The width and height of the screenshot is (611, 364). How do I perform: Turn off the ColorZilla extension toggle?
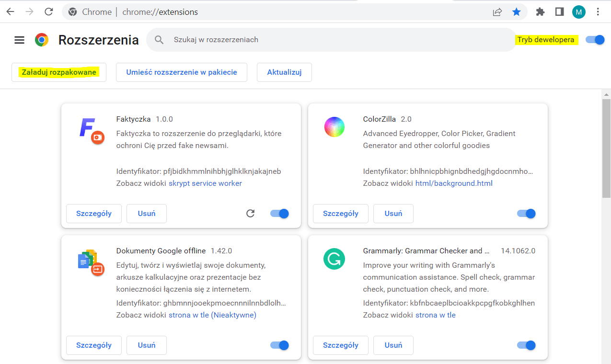(526, 214)
